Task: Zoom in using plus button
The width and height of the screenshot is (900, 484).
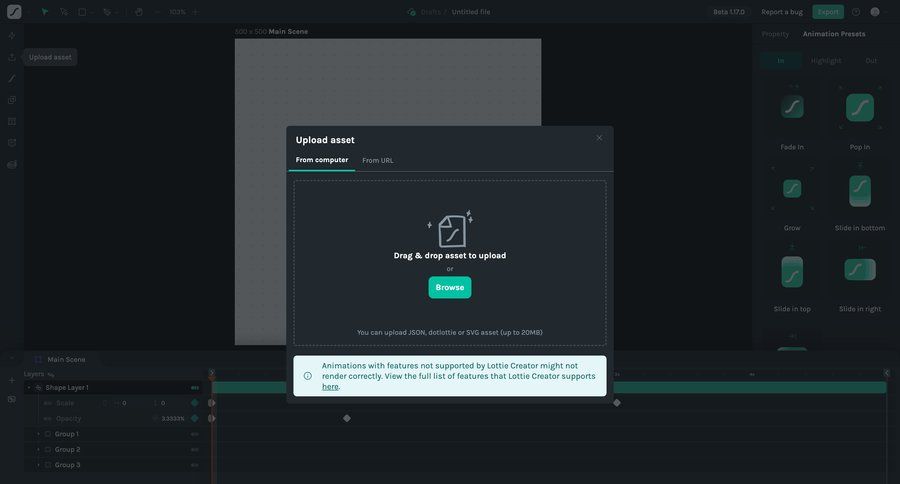Action: tap(195, 12)
